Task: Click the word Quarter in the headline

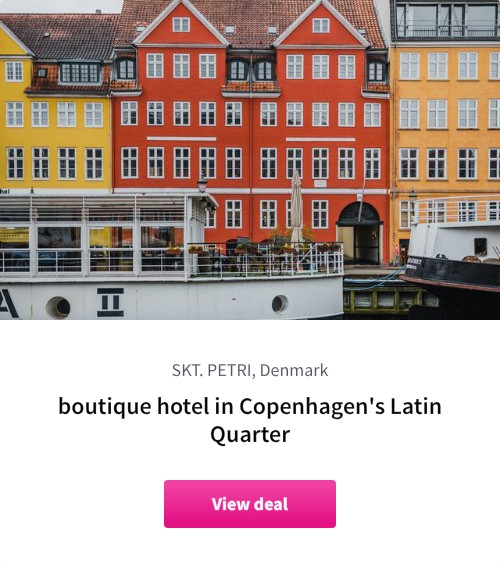Action: point(250,434)
